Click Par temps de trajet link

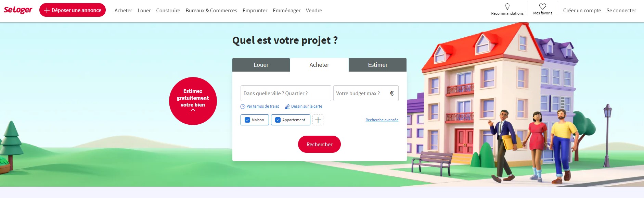coord(263,107)
